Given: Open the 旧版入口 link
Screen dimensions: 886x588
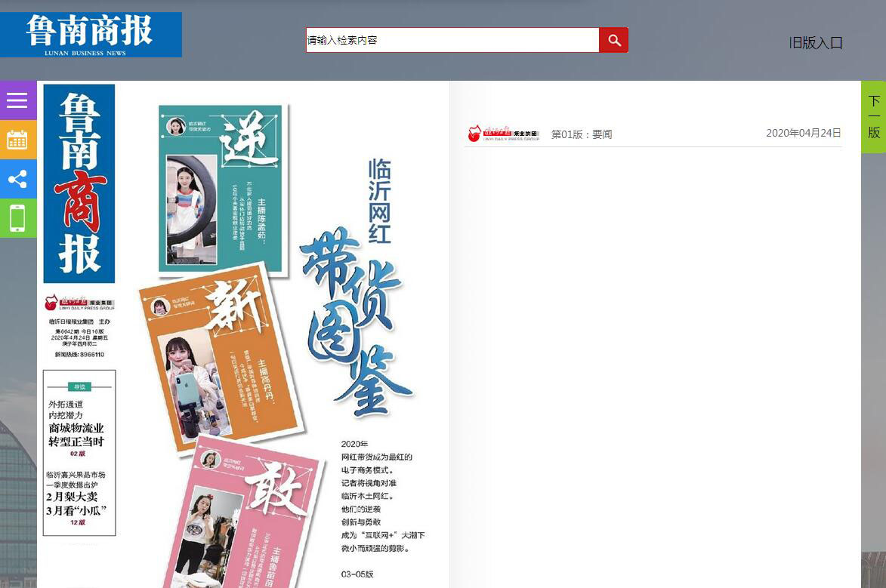Looking at the screenshot, I should click(x=815, y=43).
